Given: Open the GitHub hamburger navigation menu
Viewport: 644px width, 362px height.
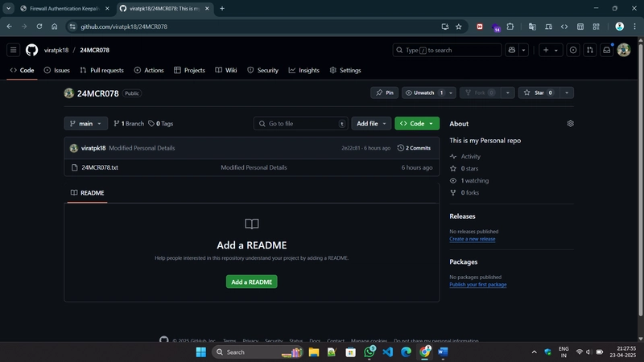Looking at the screenshot, I should pos(13,50).
